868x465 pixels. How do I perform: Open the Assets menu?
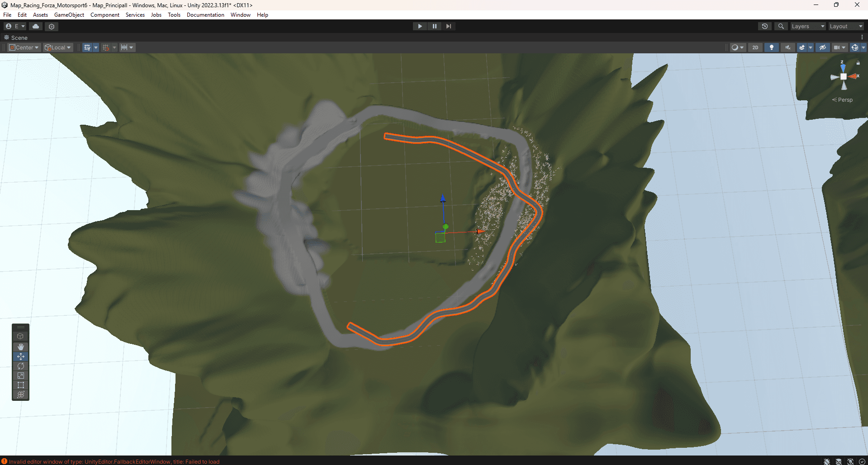click(x=40, y=15)
